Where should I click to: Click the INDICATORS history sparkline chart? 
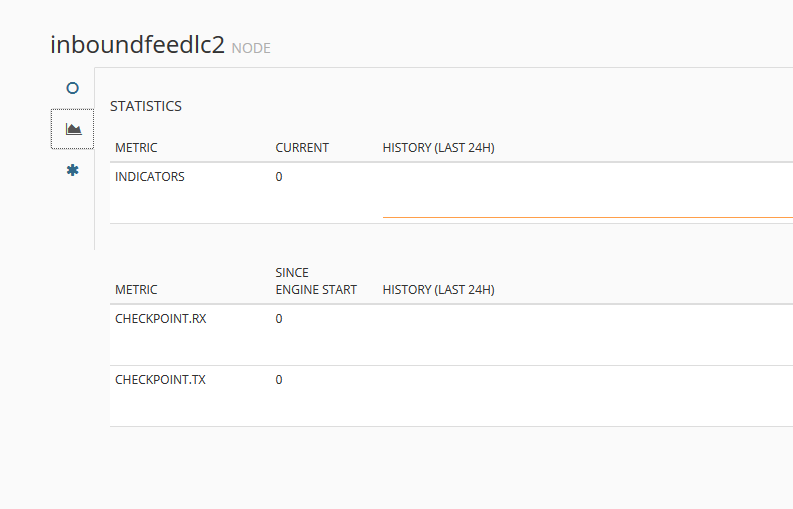587,194
